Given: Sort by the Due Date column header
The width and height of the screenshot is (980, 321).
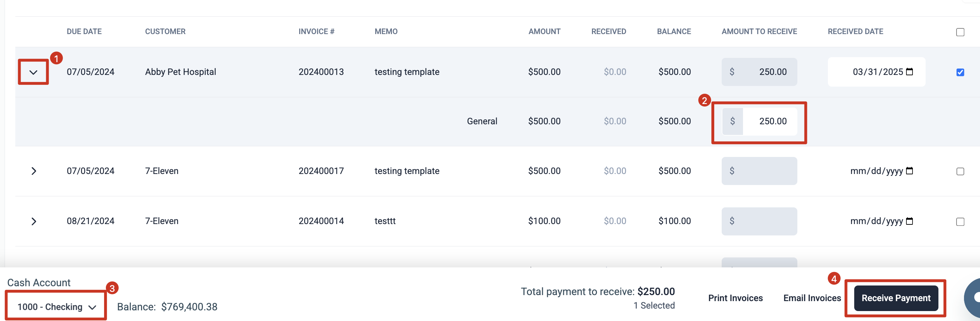Looking at the screenshot, I should [84, 32].
